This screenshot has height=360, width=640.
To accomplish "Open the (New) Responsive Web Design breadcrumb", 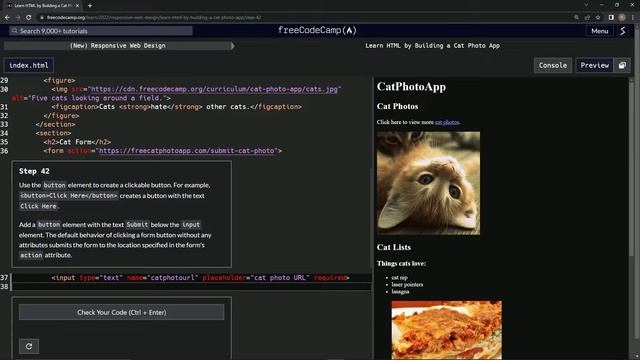I will click(118, 46).
